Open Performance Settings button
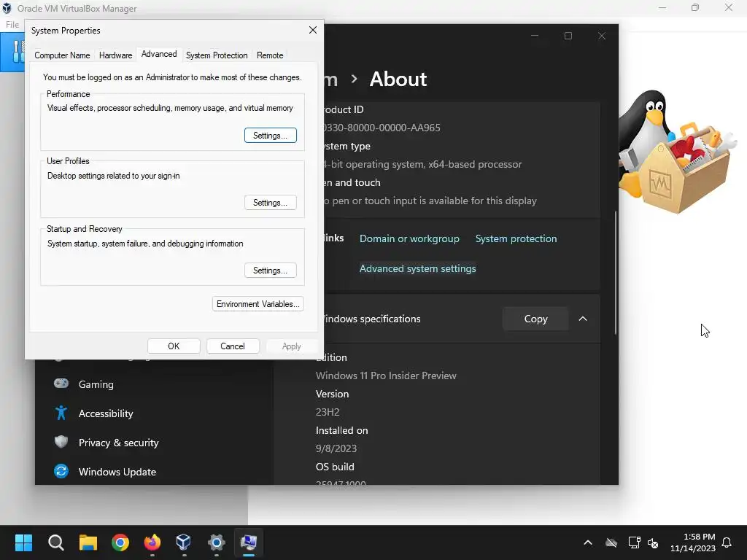The width and height of the screenshot is (747, 560). 270,135
